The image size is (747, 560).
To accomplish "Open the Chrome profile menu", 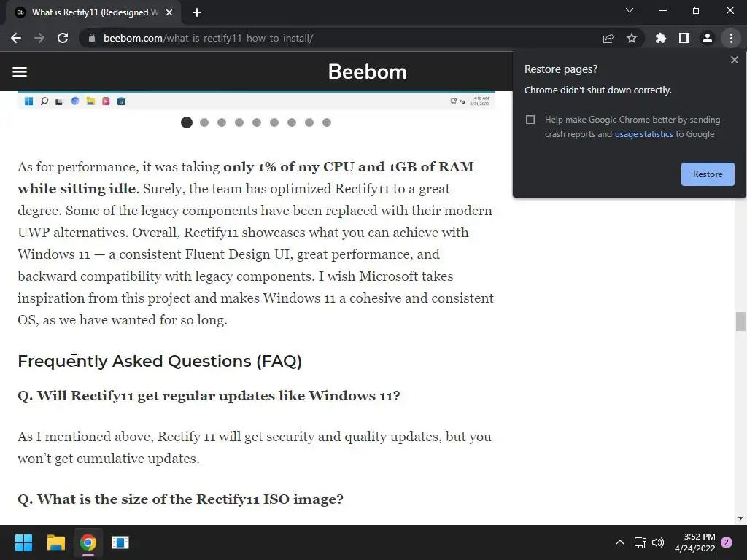I will [x=708, y=38].
